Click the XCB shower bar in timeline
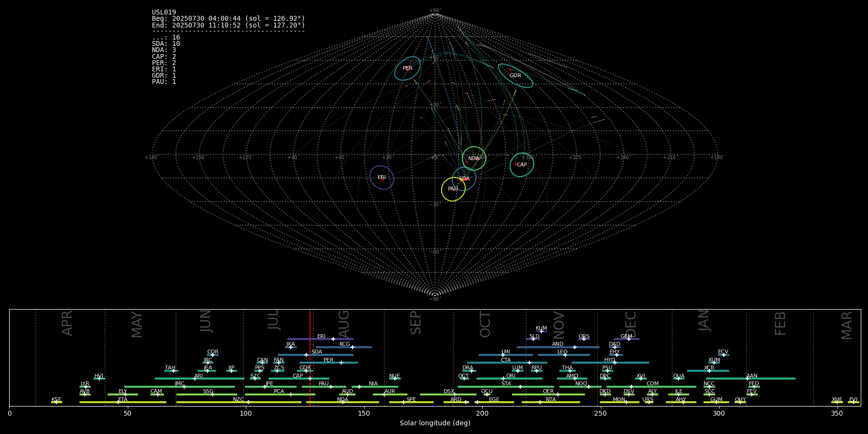 pos(708,371)
